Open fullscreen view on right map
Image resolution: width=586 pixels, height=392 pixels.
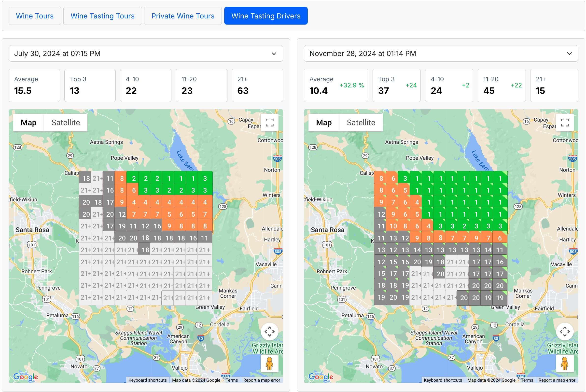[x=564, y=123]
